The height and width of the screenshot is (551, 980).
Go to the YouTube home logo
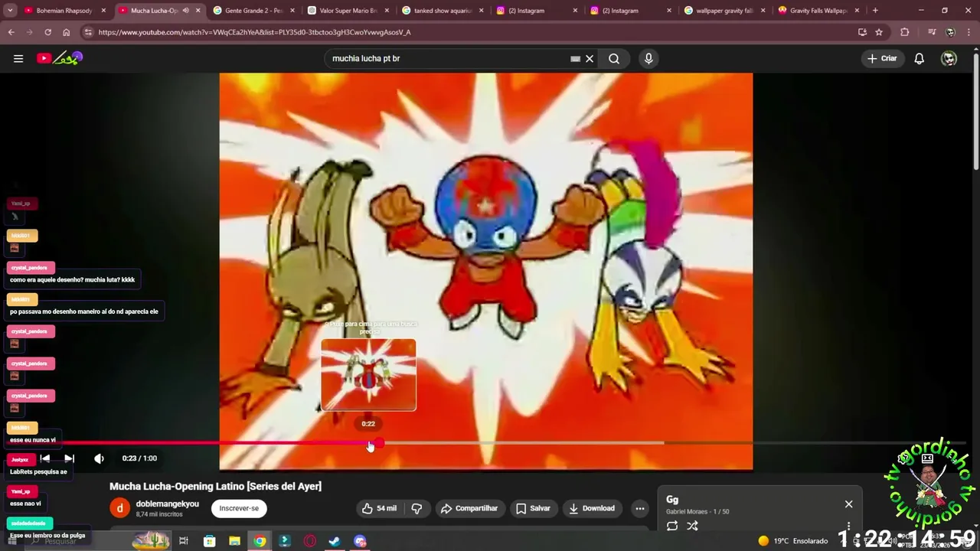click(x=59, y=58)
